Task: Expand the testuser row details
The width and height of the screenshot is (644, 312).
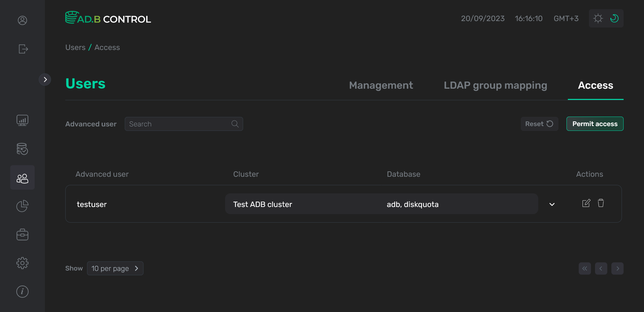Action: (x=552, y=204)
